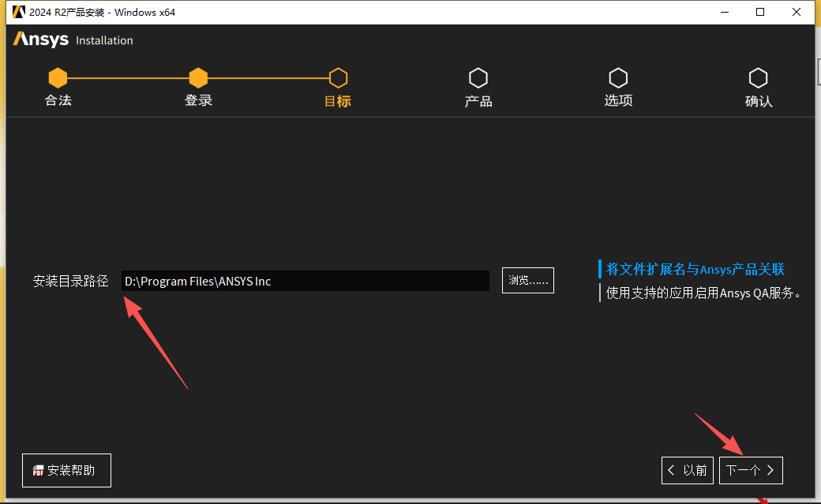
Task: Select the orange outlined hexagon above 目标
Action: [338, 77]
